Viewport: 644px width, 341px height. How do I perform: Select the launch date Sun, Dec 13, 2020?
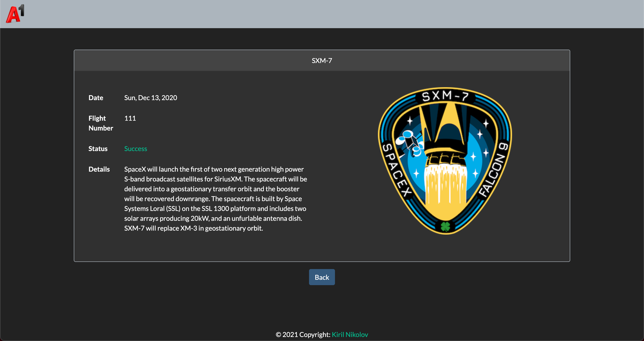pos(150,98)
